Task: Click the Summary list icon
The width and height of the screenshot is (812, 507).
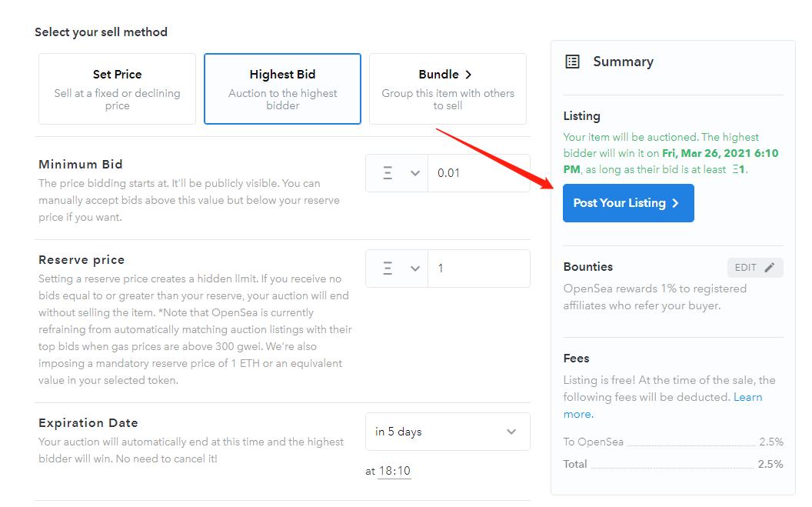Action: coord(572,62)
